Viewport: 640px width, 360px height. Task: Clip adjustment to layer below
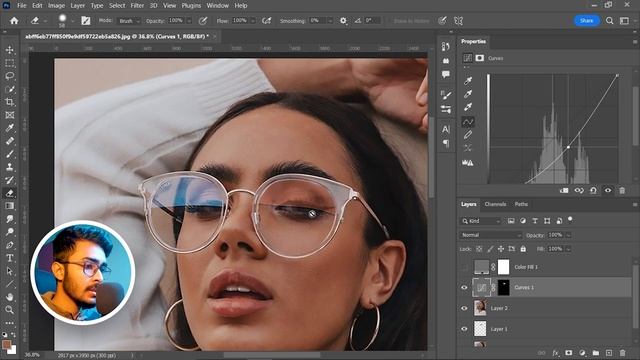(564, 190)
